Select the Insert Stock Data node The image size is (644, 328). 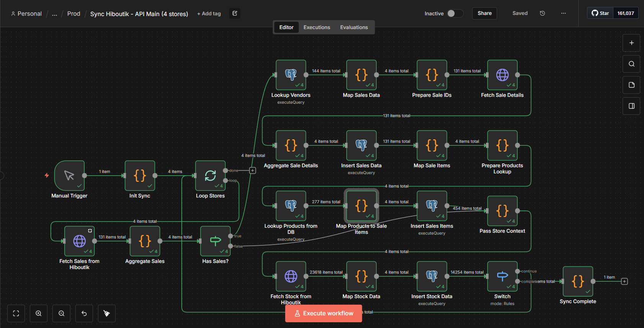(x=432, y=276)
